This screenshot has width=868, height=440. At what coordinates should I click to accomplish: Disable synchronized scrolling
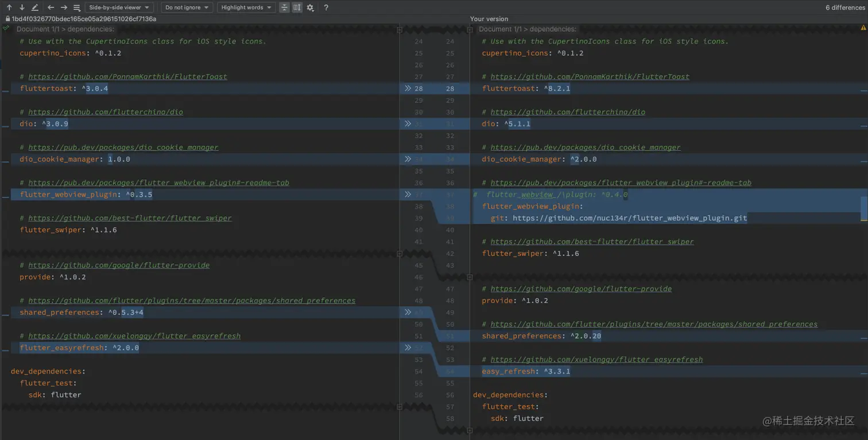pos(297,7)
